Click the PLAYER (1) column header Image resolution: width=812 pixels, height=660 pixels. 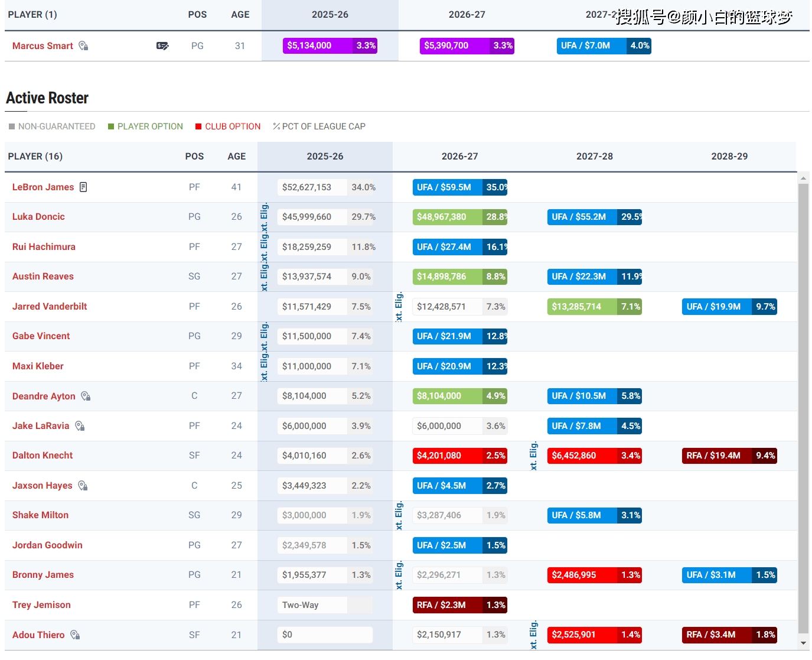coord(32,15)
